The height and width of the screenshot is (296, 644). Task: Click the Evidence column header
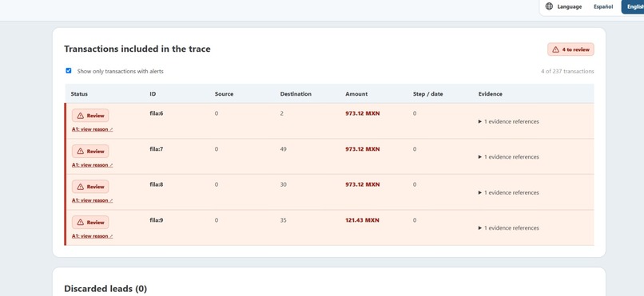point(490,94)
